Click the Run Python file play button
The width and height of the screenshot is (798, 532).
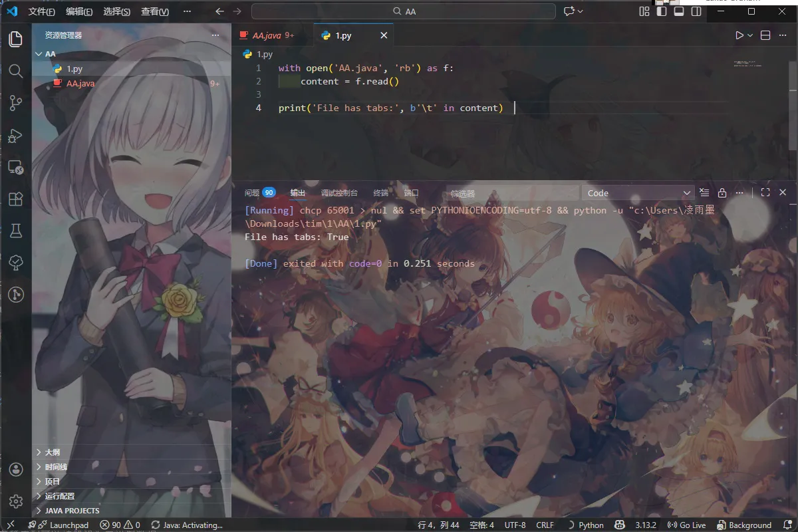tap(739, 35)
